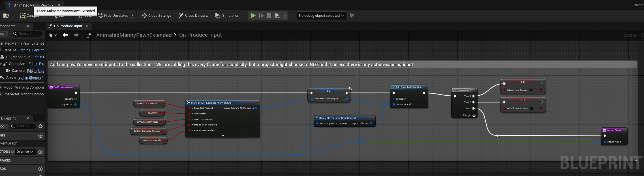
Task: Toggle Is Dash Just Pressed checkbox
Action: pos(531,90)
